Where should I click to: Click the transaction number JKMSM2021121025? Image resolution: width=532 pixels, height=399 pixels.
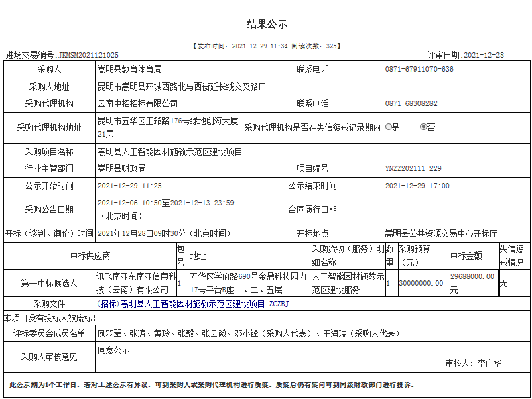(x=88, y=55)
